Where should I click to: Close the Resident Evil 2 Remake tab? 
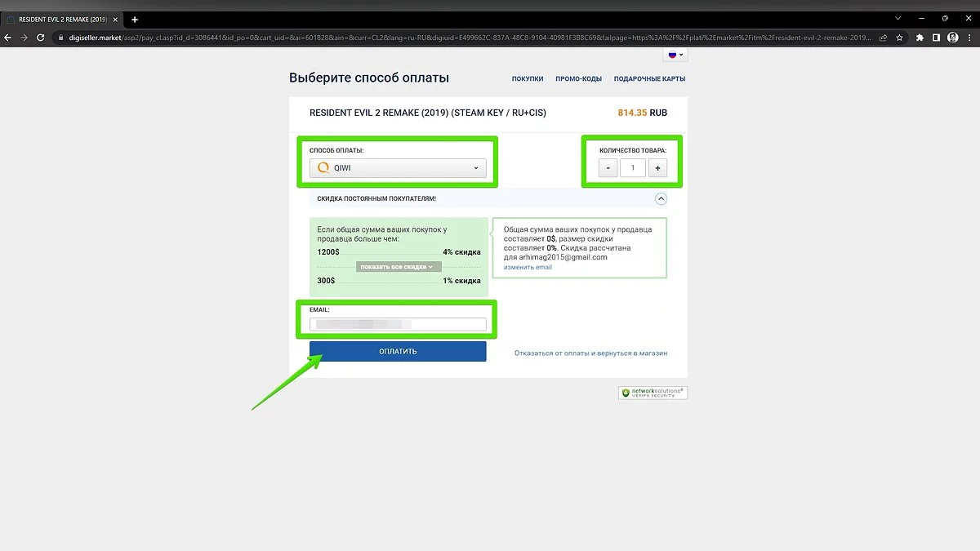pyautogui.click(x=116, y=19)
